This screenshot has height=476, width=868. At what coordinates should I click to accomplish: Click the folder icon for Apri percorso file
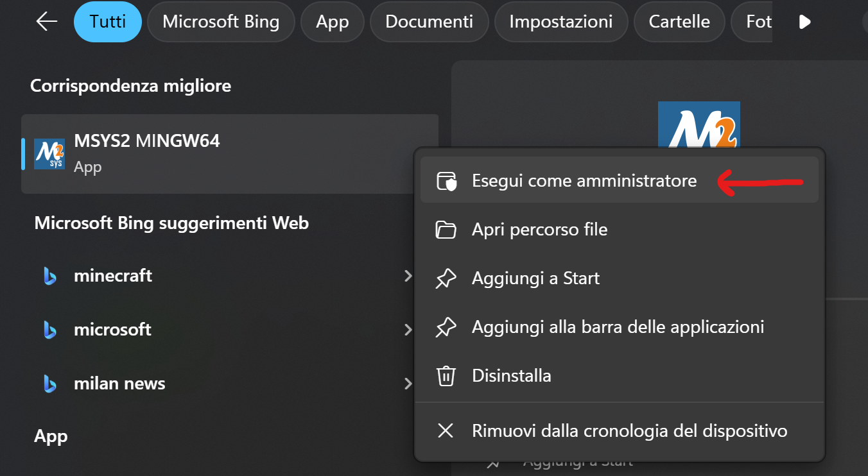(x=446, y=230)
